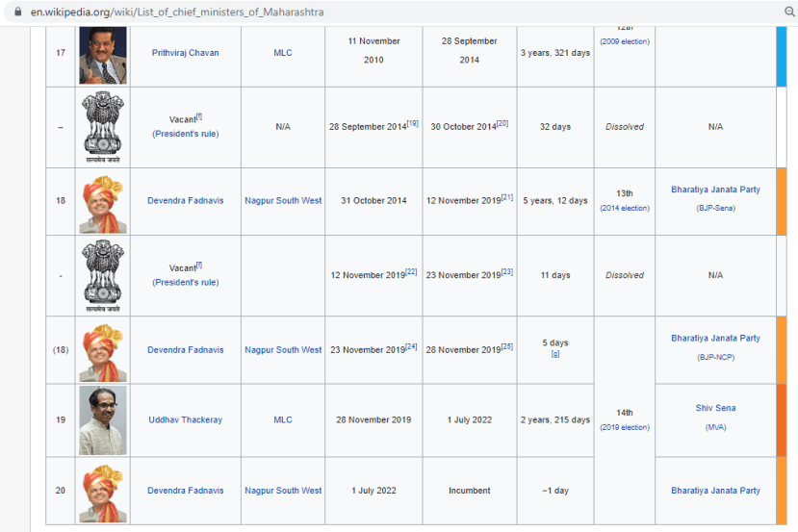Image resolution: width=798 pixels, height=532 pixels.
Task: Click the Shiv Sena party link
Action: pos(715,409)
